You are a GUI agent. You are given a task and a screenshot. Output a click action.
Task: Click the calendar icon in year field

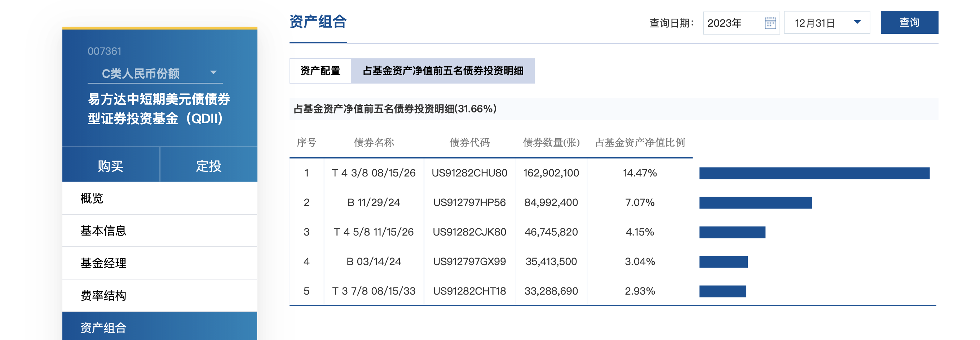770,23
